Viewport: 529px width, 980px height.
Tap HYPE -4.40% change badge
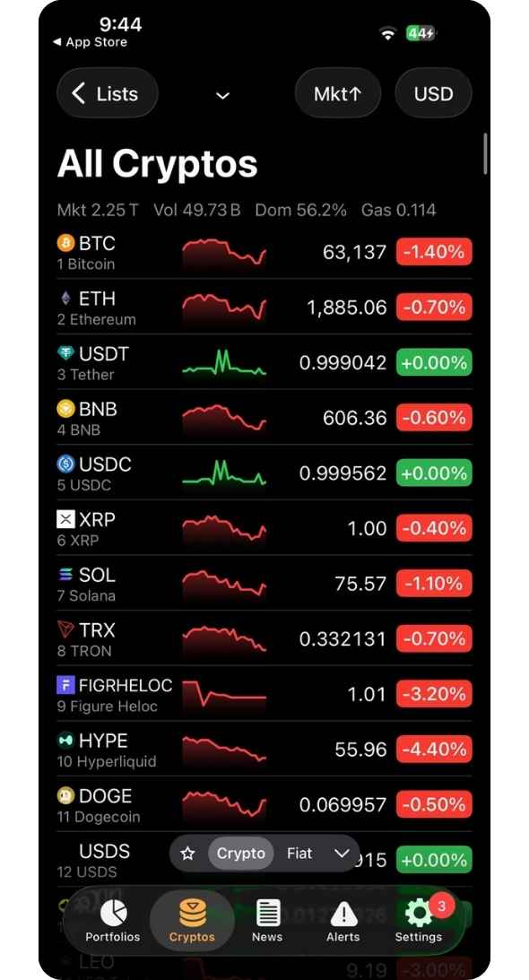[434, 750]
